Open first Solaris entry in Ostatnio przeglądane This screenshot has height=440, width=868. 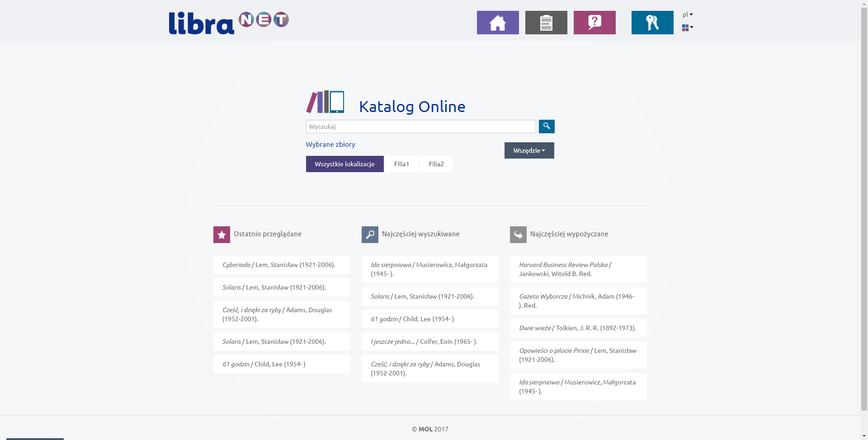(x=282, y=287)
